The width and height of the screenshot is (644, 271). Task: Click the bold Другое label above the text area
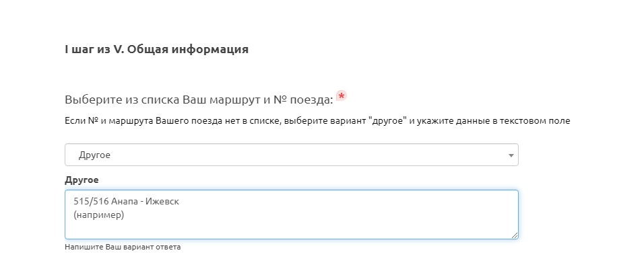point(82,180)
